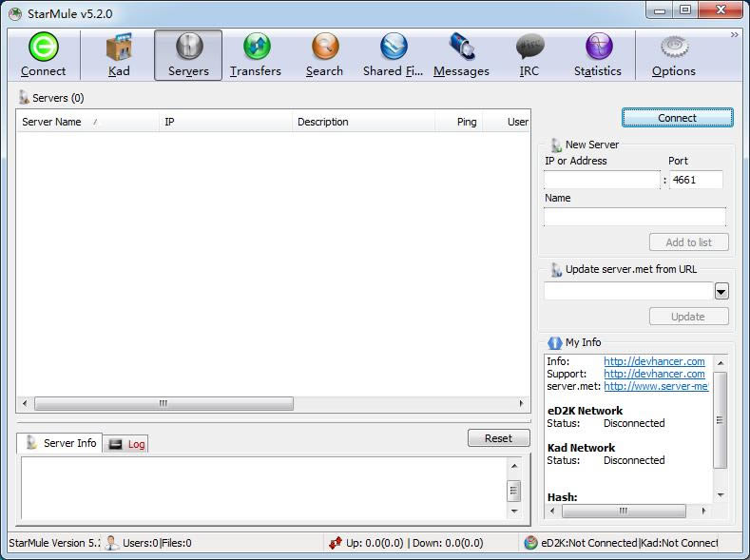Sort servers by Ping column
Viewport: 750px width, 560px height.
459,122
